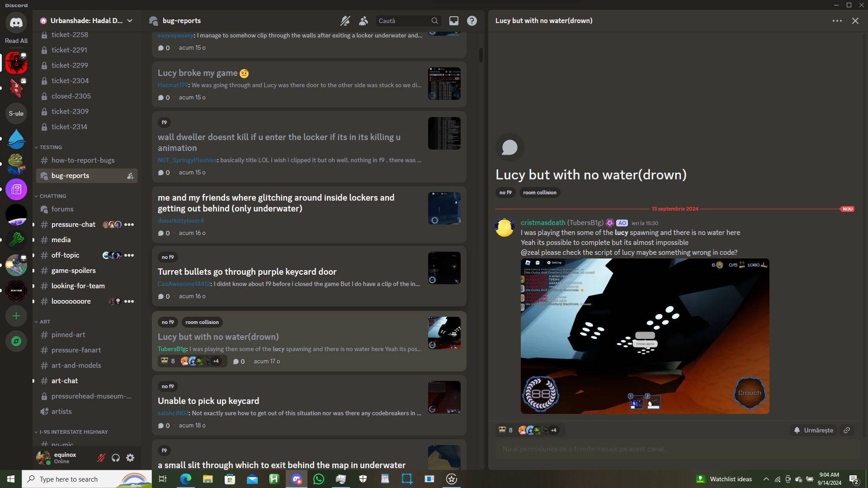
Task: Toggle the reaction with 8 votes in thread
Action: (x=506, y=430)
